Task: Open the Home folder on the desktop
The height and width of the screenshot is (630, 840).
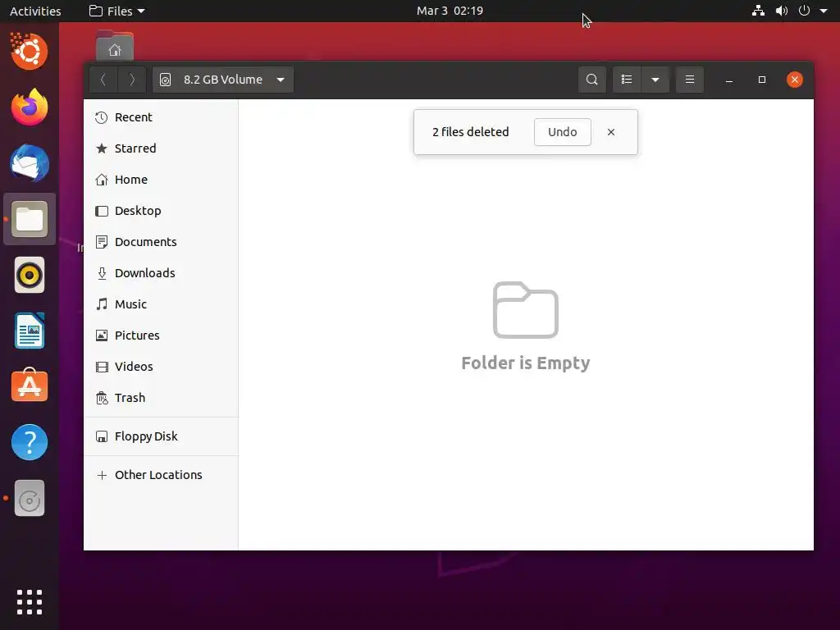Action: [x=115, y=46]
